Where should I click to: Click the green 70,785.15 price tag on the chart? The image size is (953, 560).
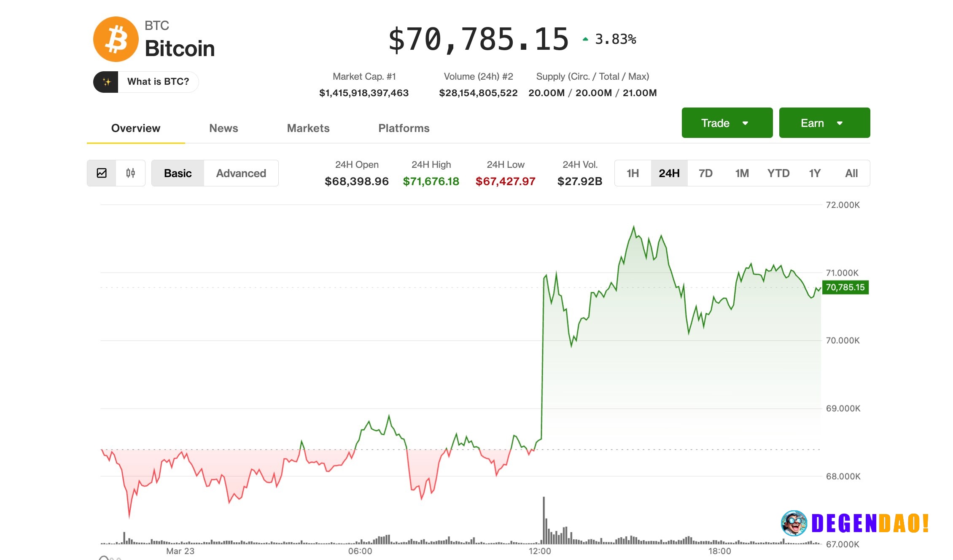pos(845,287)
